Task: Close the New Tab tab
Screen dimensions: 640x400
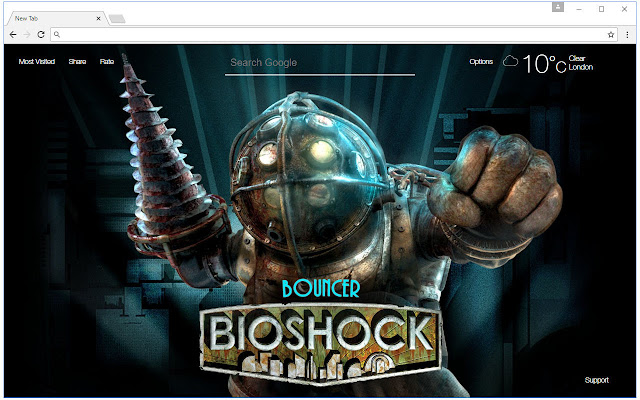Action: click(x=98, y=18)
